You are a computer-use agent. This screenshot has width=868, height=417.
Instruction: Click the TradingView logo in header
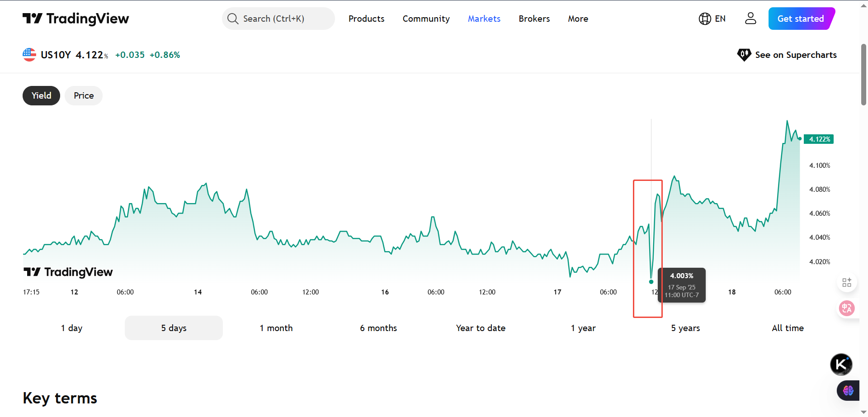75,19
